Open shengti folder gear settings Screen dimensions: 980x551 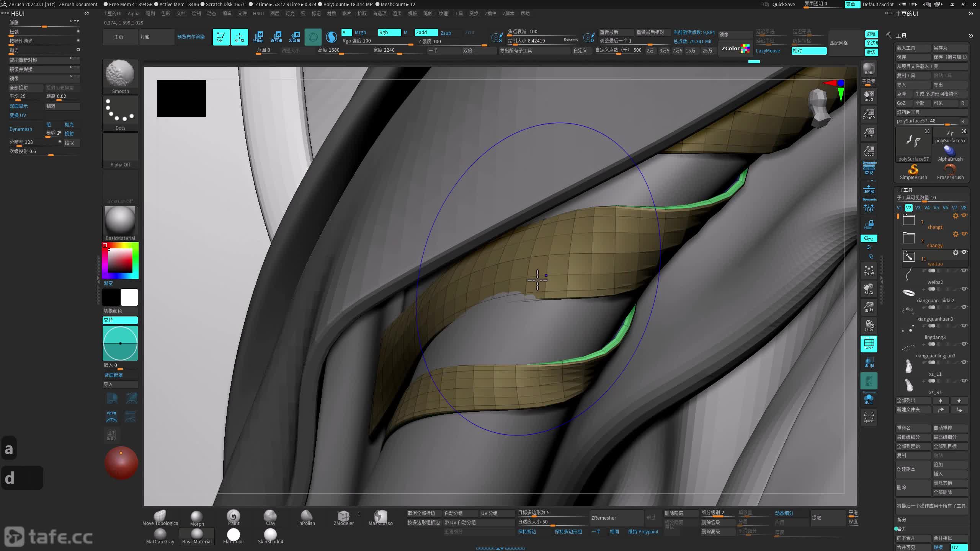click(955, 216)
